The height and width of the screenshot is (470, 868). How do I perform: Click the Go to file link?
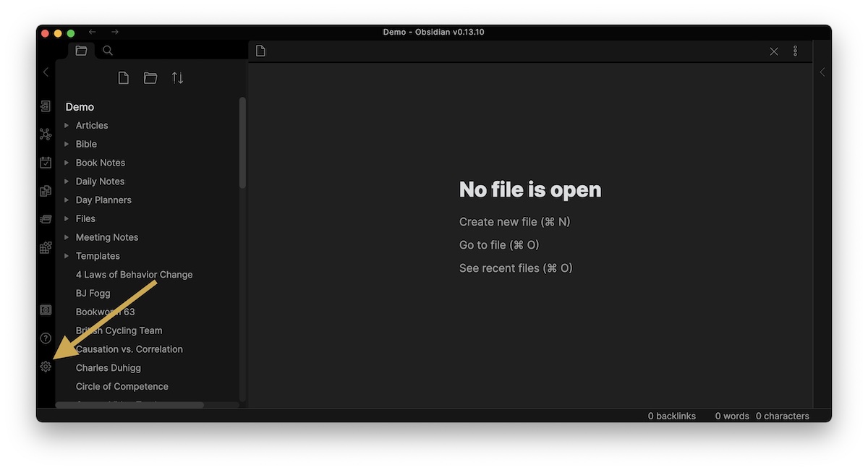499,245
